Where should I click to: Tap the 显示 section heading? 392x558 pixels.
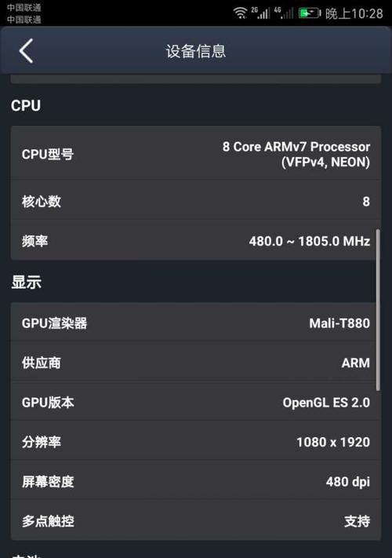[27, 282]
